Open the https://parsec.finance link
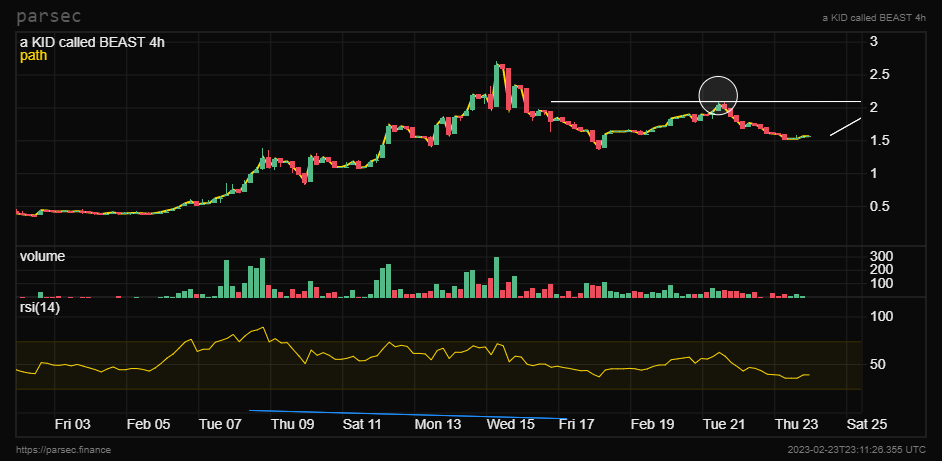The image size is (942, 461). pyautogui.click(x=64, y=450)
